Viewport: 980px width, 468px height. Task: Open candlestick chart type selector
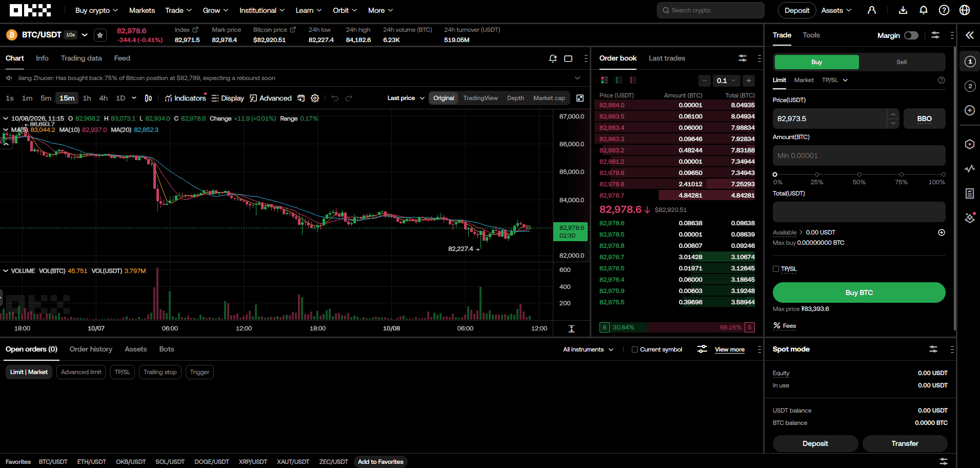[148, 98]
